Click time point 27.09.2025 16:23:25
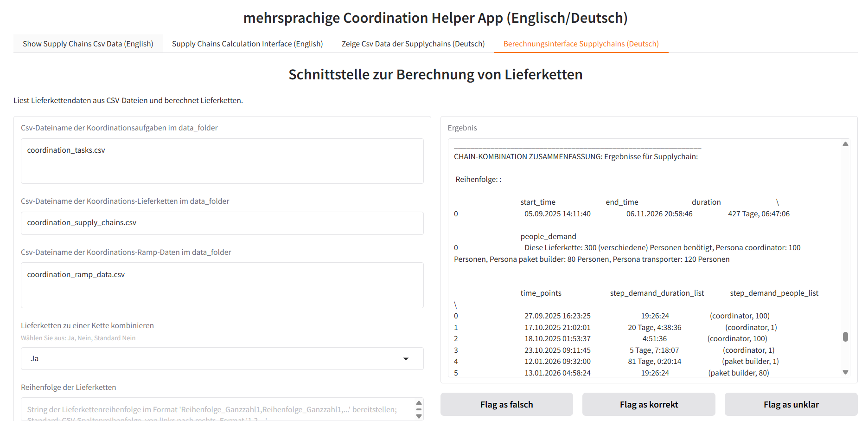The image size is (868, 421). 557,316
